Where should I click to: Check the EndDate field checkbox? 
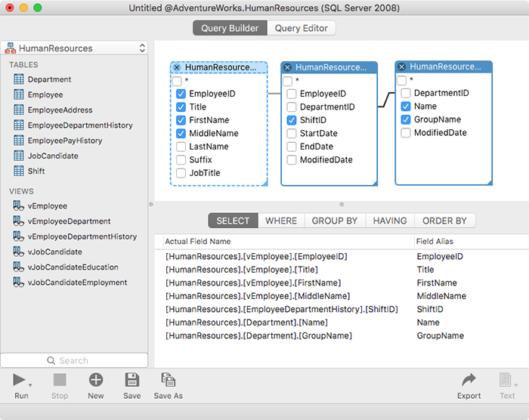coord(292,147)
